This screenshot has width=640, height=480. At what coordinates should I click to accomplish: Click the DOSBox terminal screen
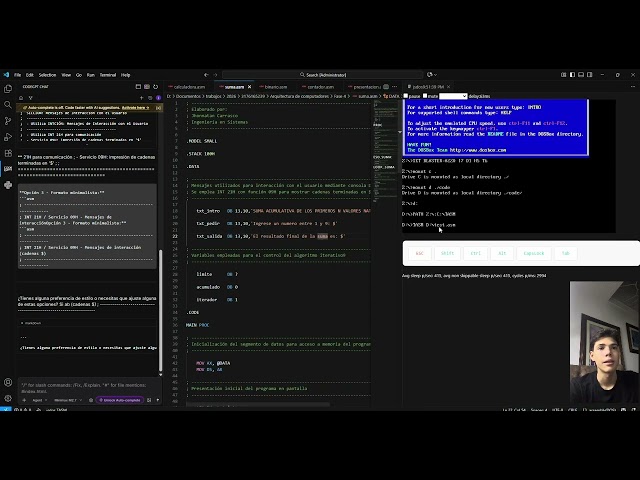(509, 166)
